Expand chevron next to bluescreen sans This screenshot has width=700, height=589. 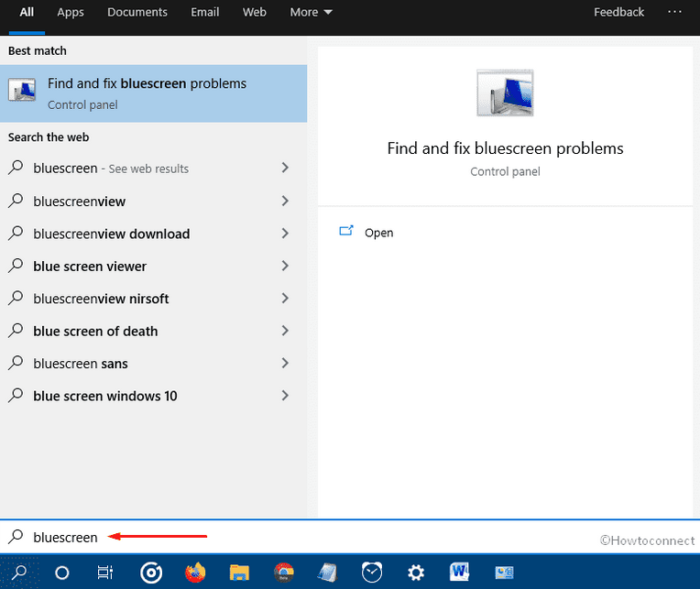tap(285, 364)
